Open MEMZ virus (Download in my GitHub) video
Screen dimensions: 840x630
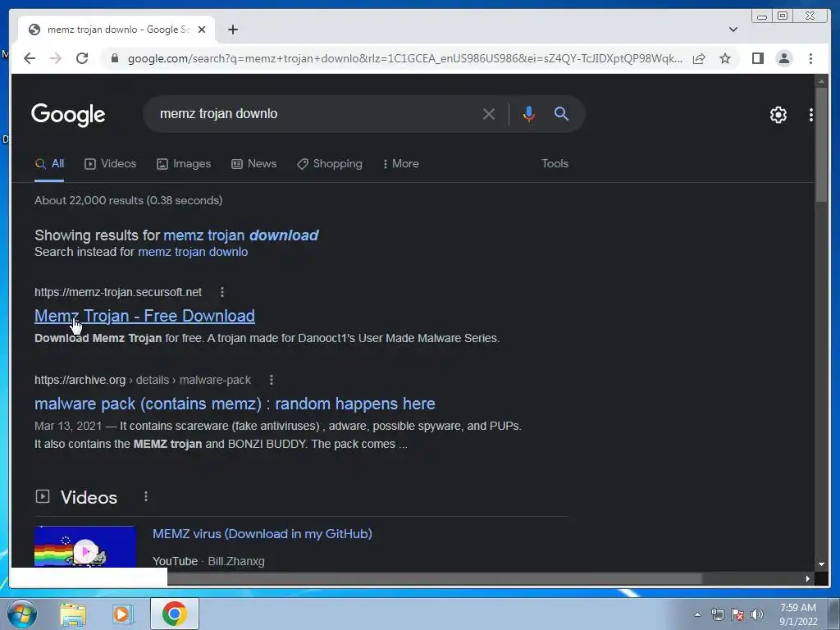click(x=262, y=533)
